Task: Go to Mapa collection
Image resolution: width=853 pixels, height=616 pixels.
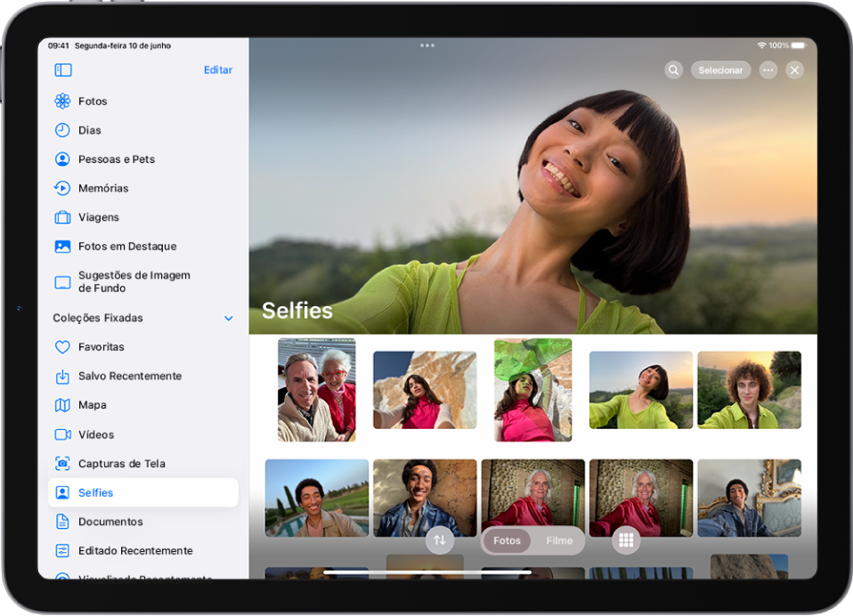Action: tap(93, 405)
